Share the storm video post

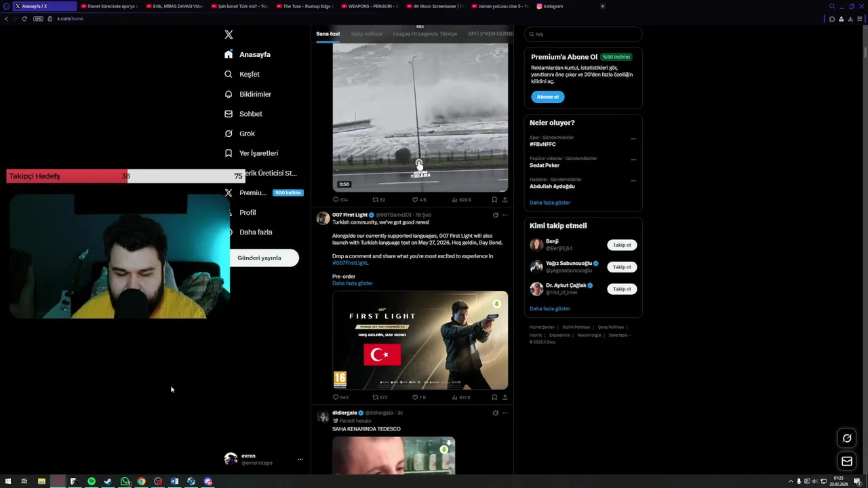(505, 200)
